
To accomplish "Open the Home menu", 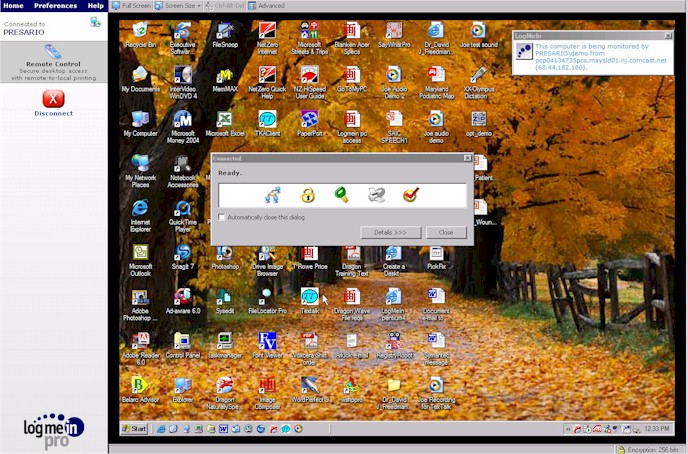I will point(13,6).
